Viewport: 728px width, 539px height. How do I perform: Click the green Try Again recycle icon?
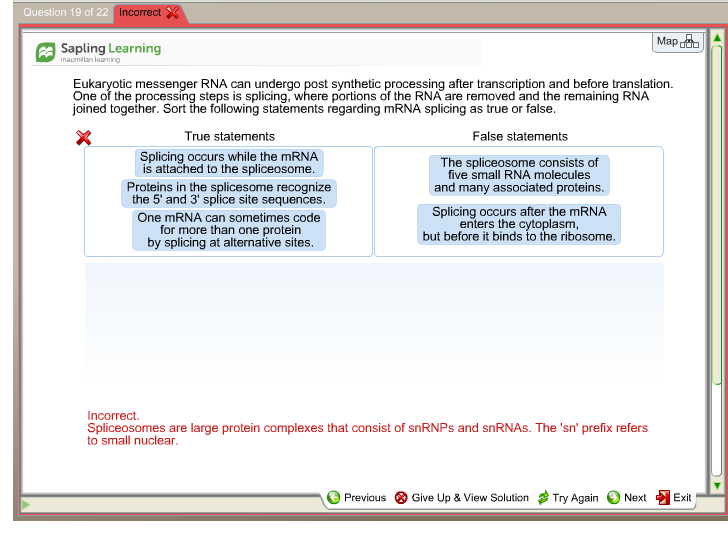tap(543, 498)
